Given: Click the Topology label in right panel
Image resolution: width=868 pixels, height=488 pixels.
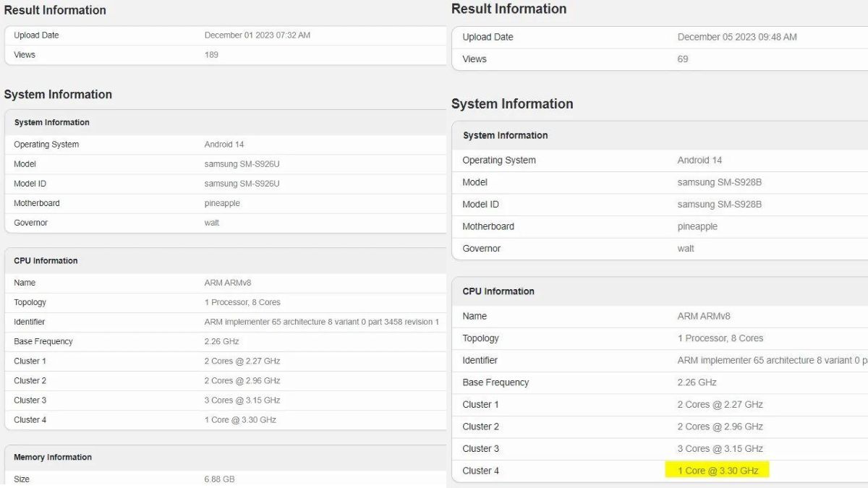Looking at the screenshot, I should click(481, 338).
